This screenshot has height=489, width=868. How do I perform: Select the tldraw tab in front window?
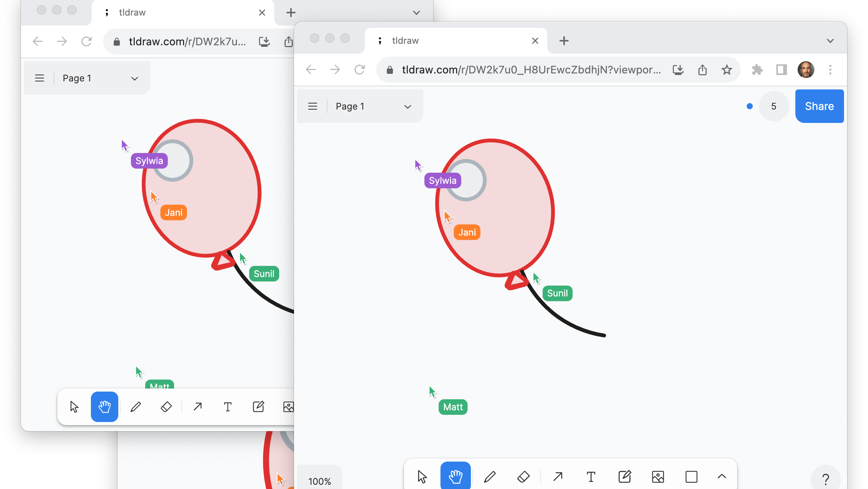(456, 41)
